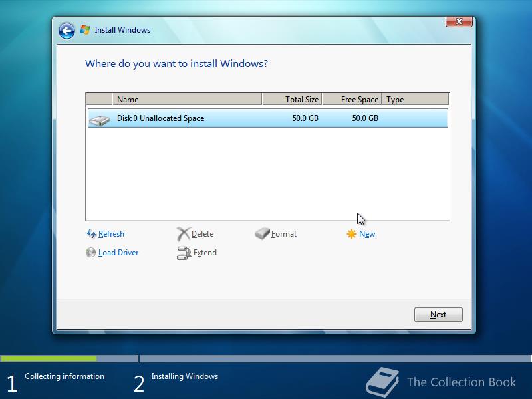Continue with the Next button
The image size is (532, 399).
coord(438,315)
